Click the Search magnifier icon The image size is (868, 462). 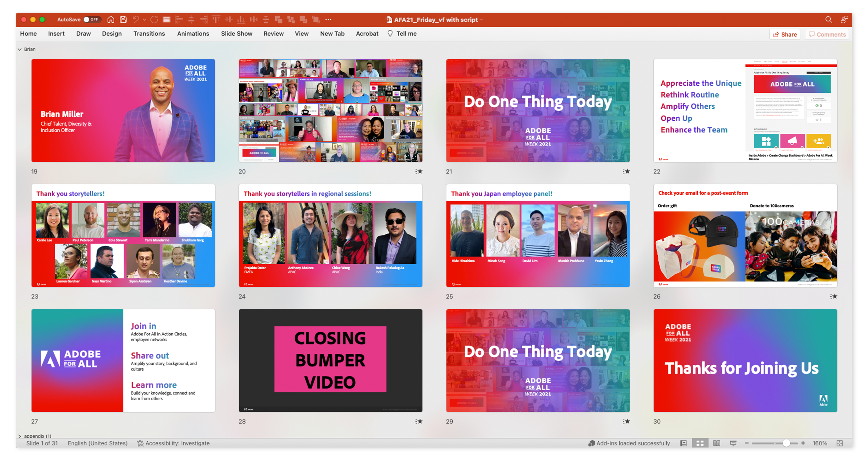tap(829, 19)
